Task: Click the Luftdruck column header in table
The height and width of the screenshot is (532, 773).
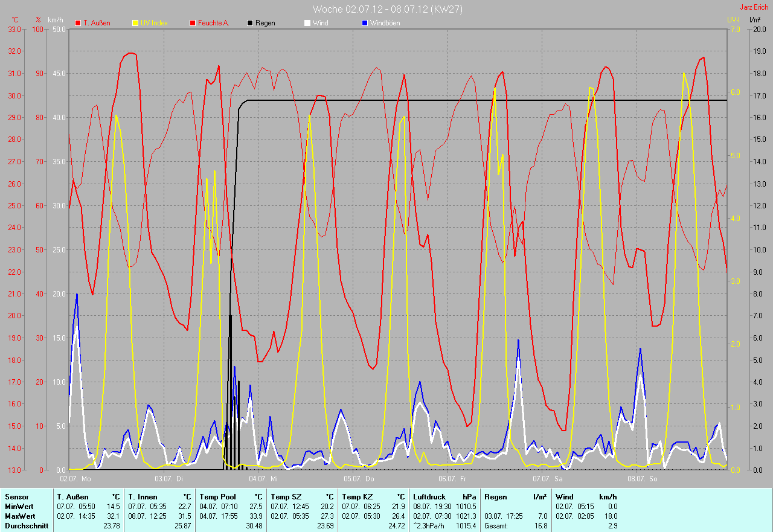Action: [429, 497]
